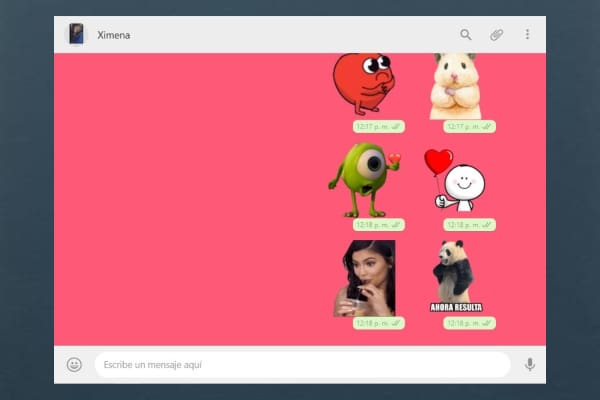This screenshot has height=400, width=600.
Task: Click the timestamp under the red heart sticker
Action: coord(378,126)
